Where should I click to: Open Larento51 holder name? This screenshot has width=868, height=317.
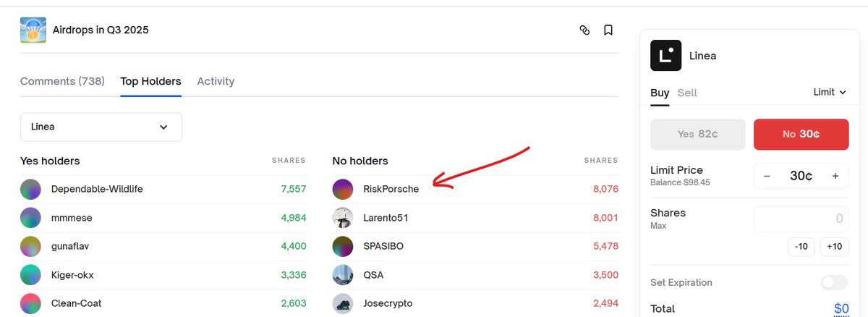pyautogui.click(x=386, y=218)
